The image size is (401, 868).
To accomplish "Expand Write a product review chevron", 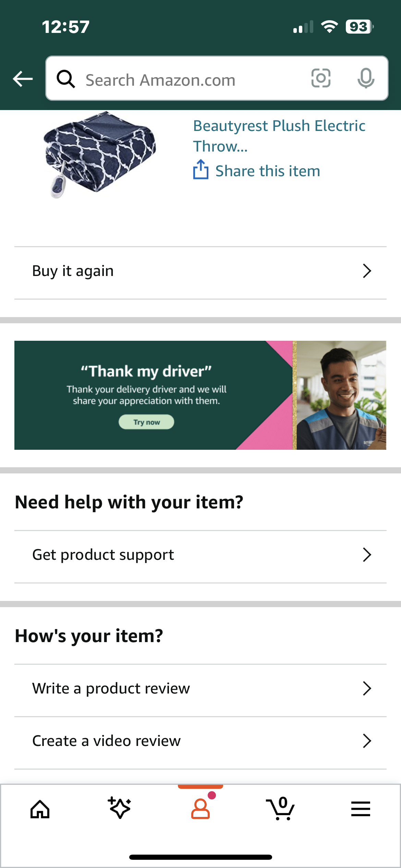I will 367,688.
